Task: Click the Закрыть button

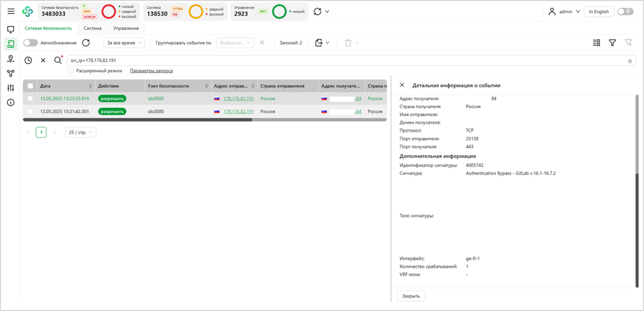Action: tap(411, 296)
